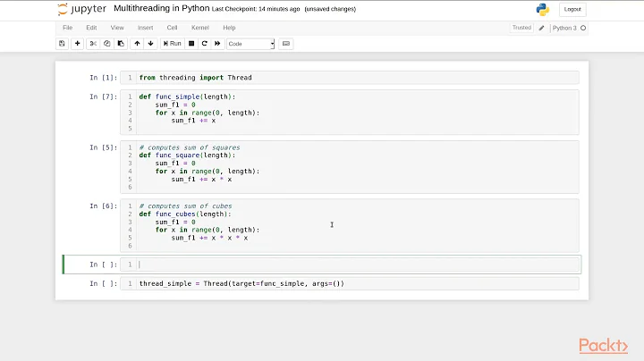Click the thread_simple Thread cell code
The height and width of the screenshot is (361, 644).
click(241, 283)
